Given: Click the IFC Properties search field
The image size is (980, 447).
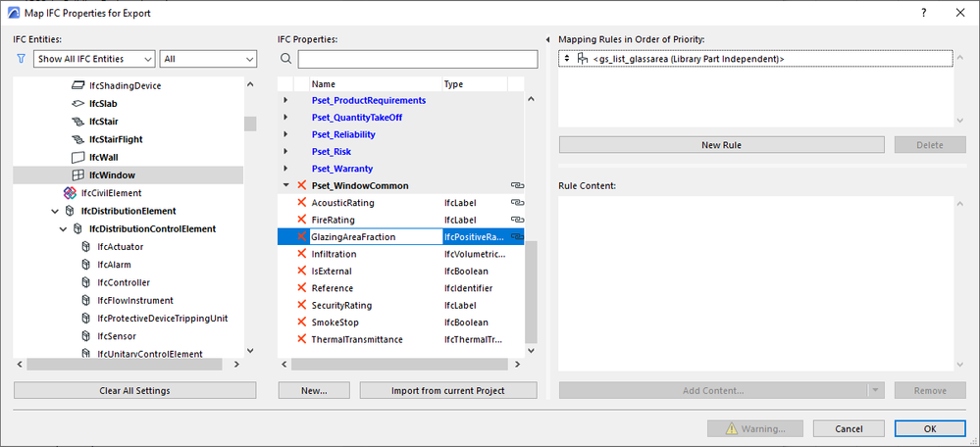Looking at the screenshot, I should 417,59.
